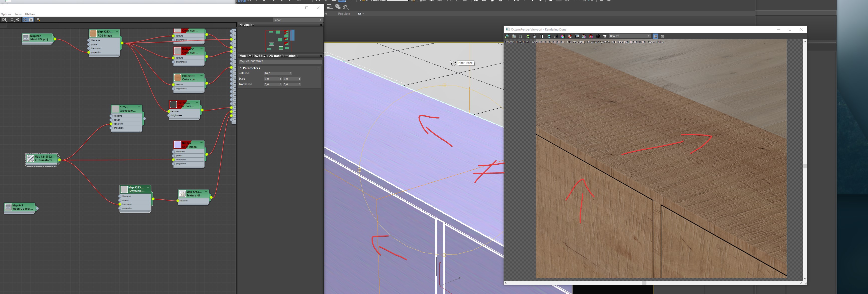The height and width of the screenshot is (294, 868).
Task: Open the Utilities menu
Action: pyautogui.click(x=30, y=14)
